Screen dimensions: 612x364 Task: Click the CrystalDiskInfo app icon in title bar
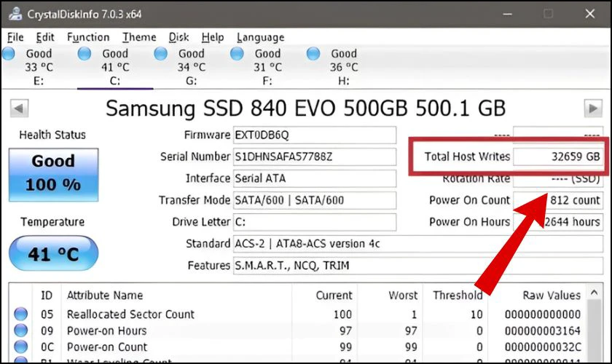pos(15,14)
